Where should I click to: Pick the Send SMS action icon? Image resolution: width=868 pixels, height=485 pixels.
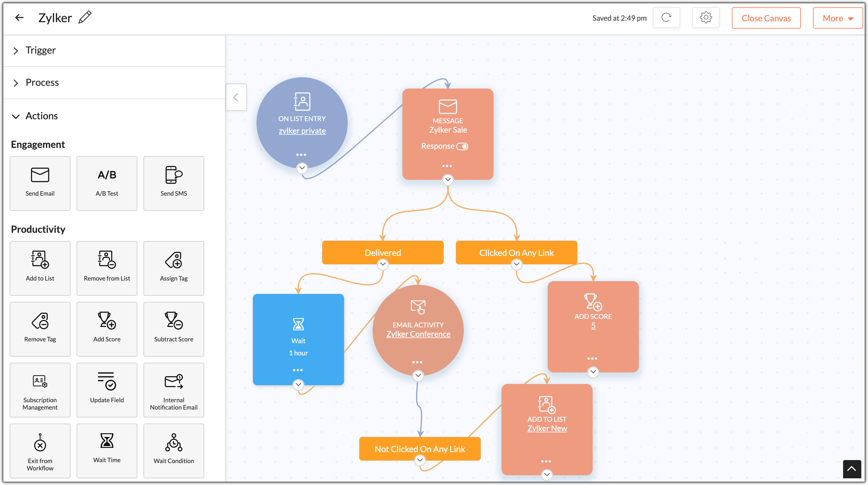pyautogui.click(x=174, y=175)
